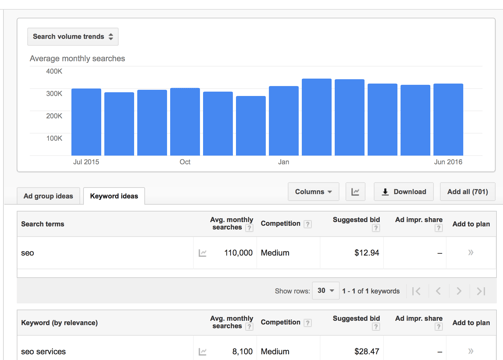Screen dimensions: 503x360
Task: Go to first page of keywords
Action: click(416, 291)
